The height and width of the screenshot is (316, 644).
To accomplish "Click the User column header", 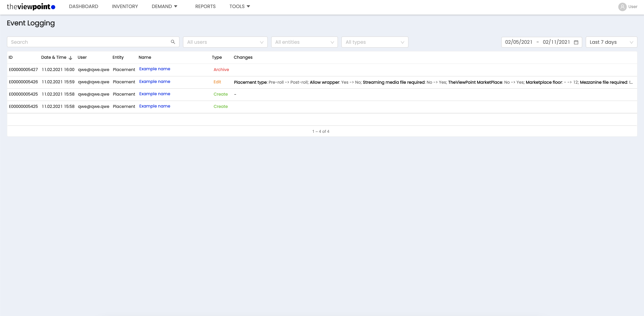I will pyautogui.click(x=82, y=57).
